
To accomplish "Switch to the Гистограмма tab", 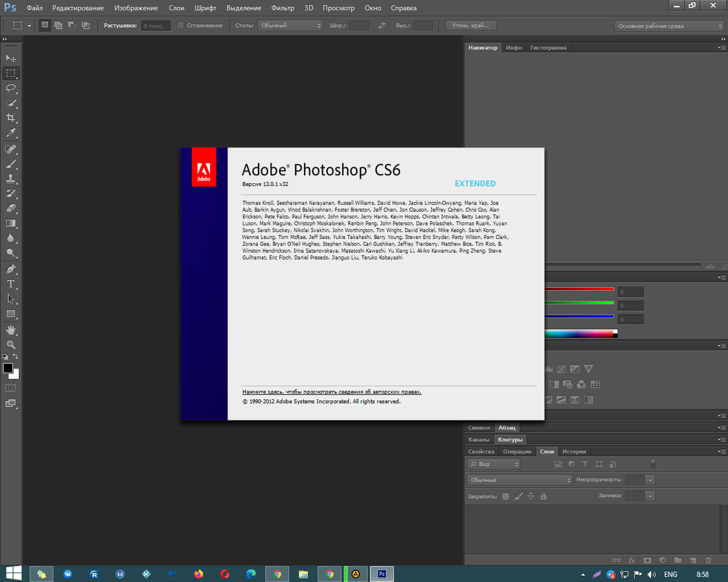I will click(548, 47).
